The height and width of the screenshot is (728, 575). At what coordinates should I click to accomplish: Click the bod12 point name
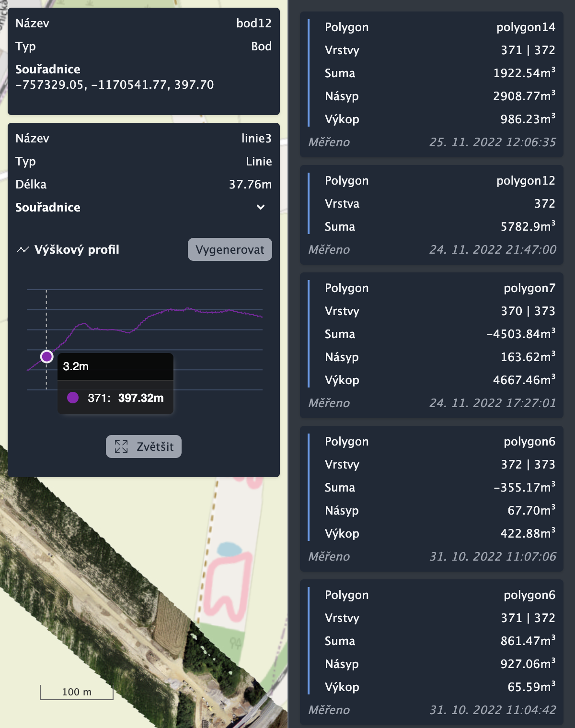coord(253,23)
